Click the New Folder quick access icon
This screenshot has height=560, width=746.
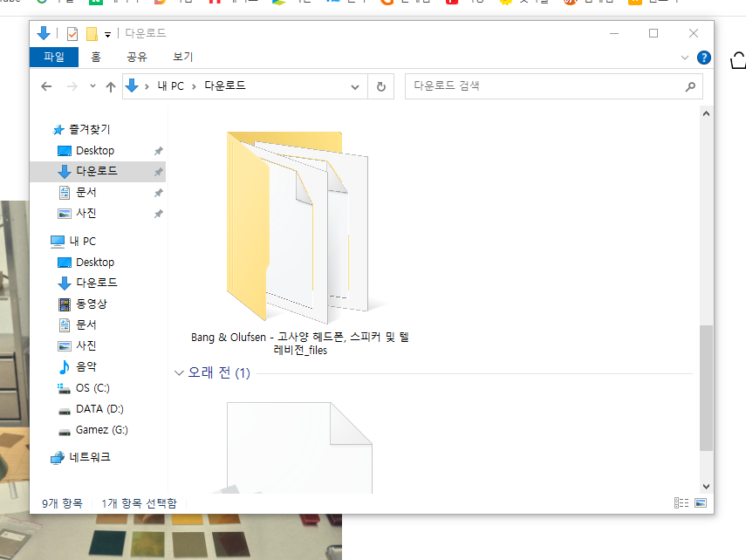92,34
